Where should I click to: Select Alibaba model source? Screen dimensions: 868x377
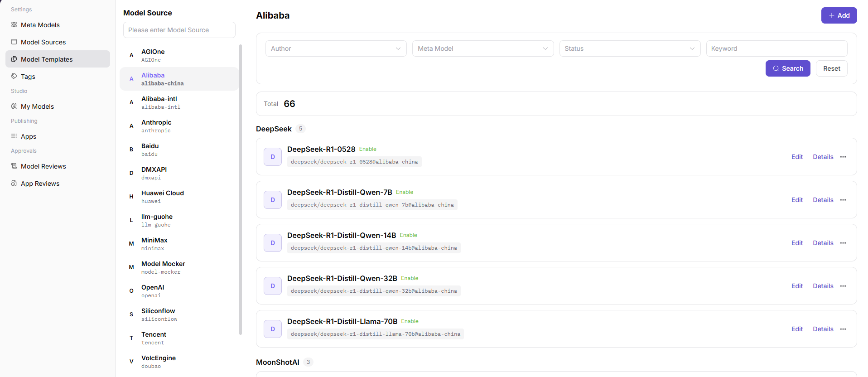coord(179,79)
